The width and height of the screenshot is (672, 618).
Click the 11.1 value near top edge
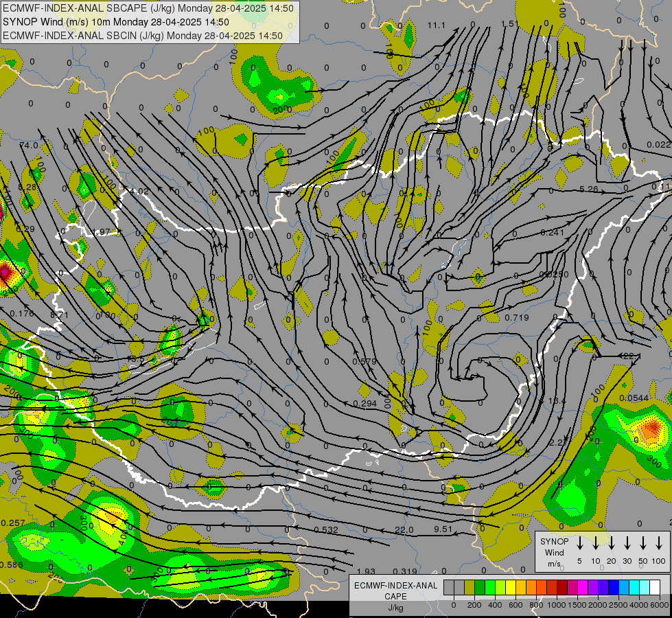click(437, 25)
